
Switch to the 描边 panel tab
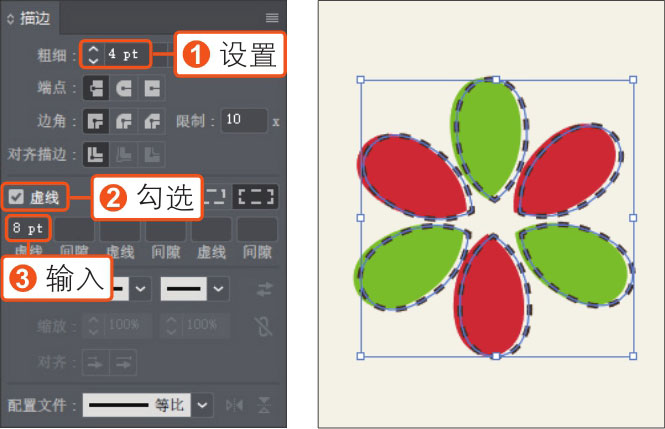pyautogui.click(x=30, y=18)
